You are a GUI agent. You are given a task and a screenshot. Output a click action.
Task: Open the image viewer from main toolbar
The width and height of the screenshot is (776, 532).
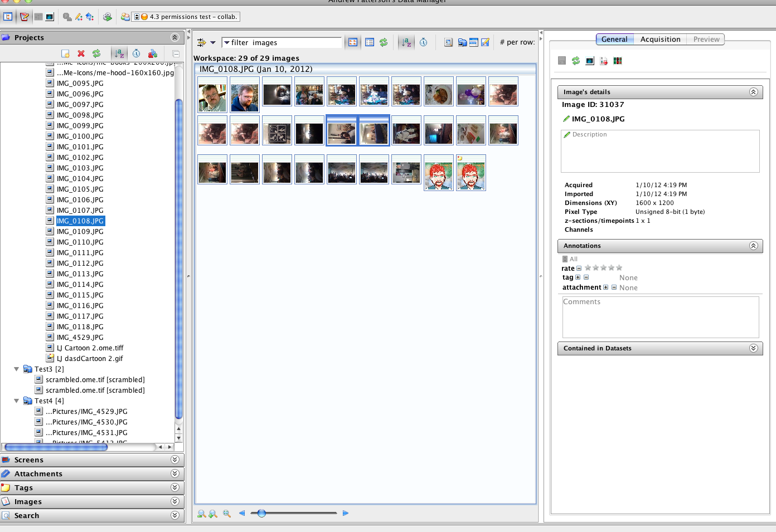click(50, 17)
